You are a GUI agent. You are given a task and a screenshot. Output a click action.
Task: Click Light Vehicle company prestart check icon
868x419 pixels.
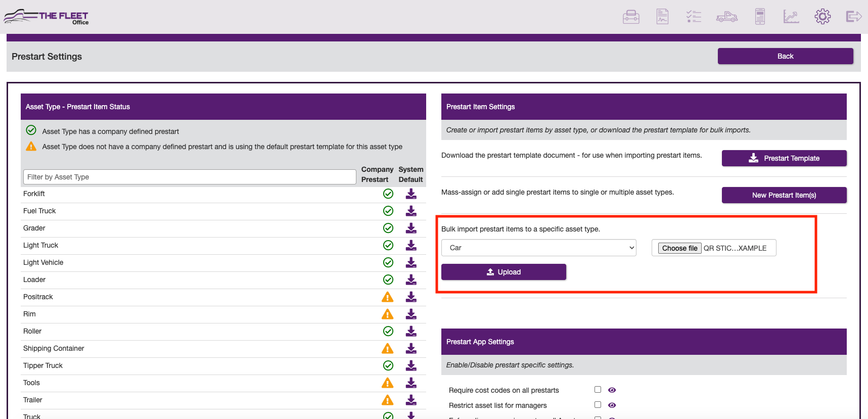[x=388, y=262]
